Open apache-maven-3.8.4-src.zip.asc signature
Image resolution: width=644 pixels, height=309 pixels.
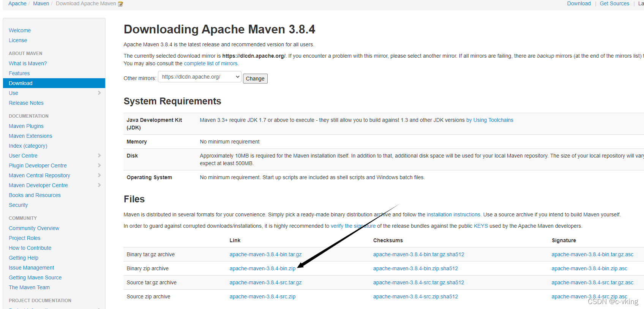pos(589,296)
